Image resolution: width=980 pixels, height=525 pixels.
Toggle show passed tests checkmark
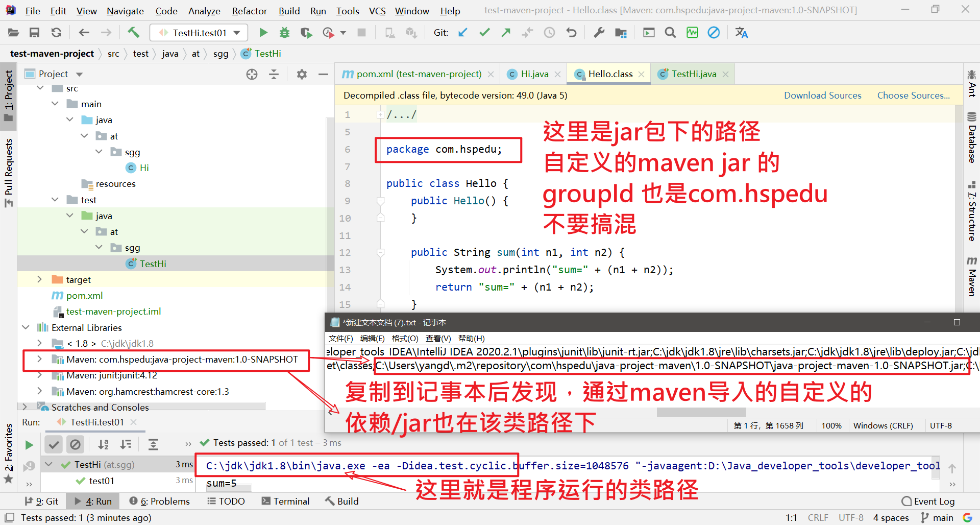(53, 445)
